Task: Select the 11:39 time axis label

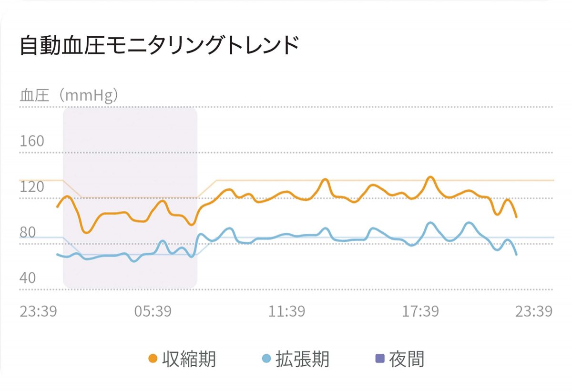Action: pyautogui.click(x=286, y=311)
